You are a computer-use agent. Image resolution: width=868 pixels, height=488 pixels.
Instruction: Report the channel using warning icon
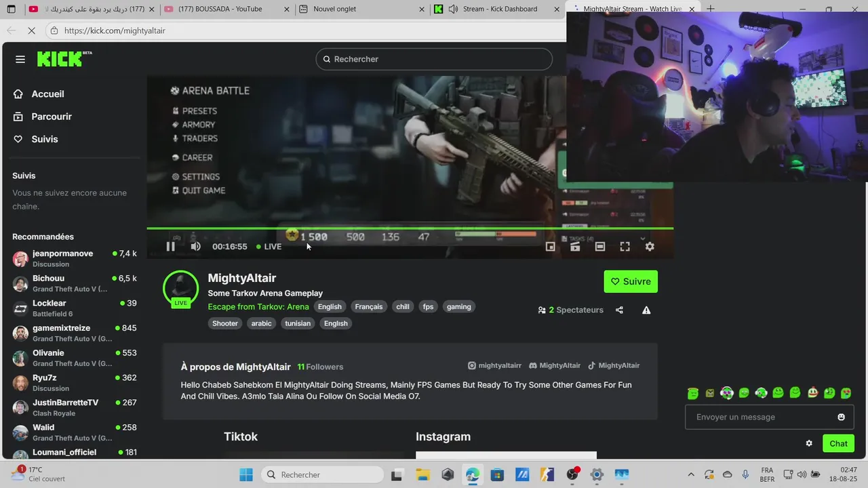646,310
